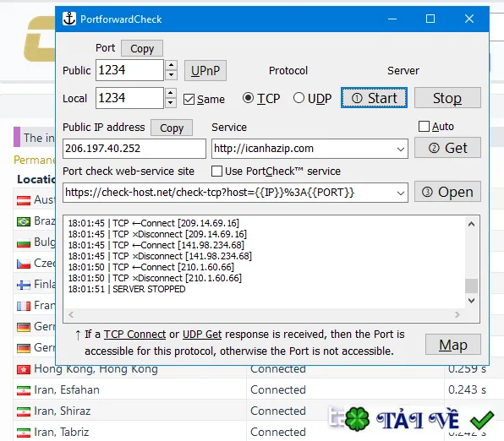Click the 0.243 s time value
Viewport: 504px width, 441px height.
click(467, 390)
